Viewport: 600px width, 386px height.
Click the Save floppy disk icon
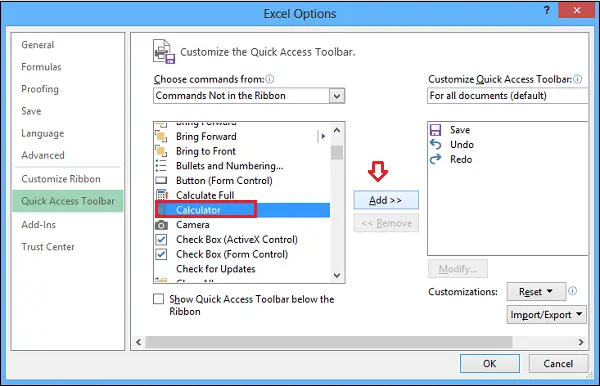coord(435,130)
